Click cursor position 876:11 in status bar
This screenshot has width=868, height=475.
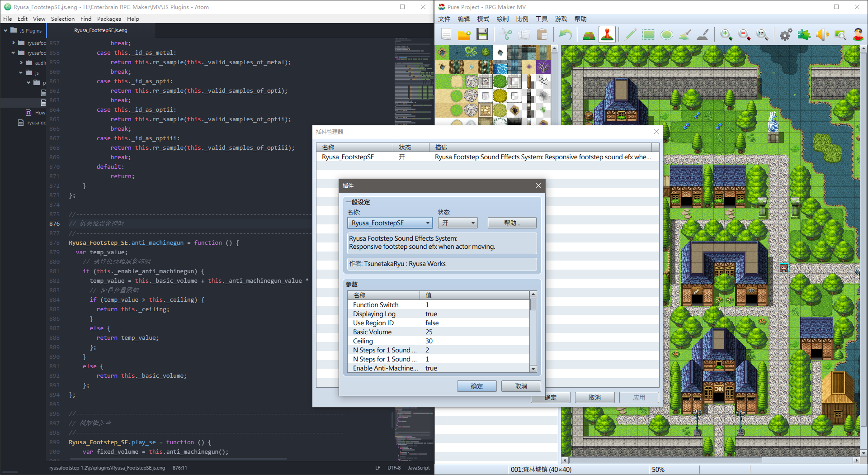[x=180, y=468]
